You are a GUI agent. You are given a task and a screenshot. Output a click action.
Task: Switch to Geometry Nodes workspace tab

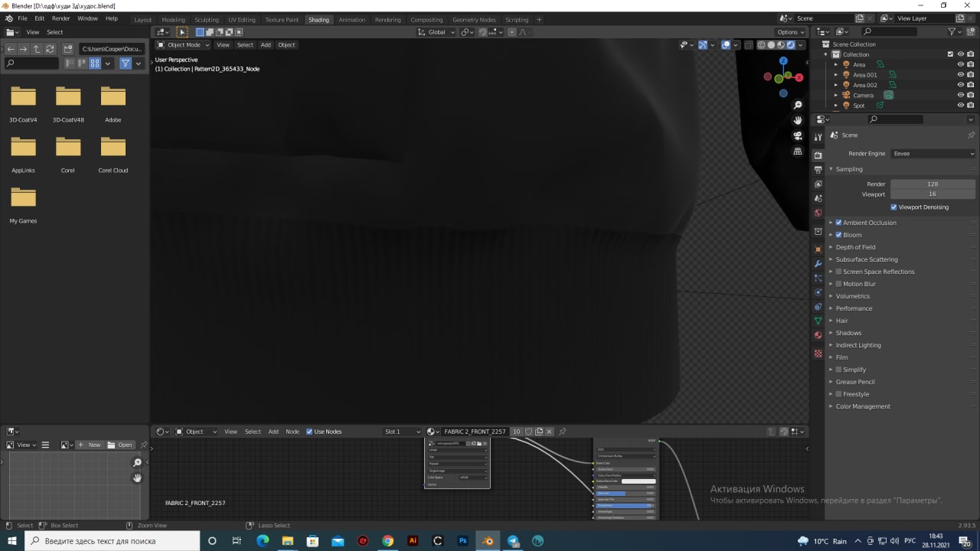coord(474,20)
